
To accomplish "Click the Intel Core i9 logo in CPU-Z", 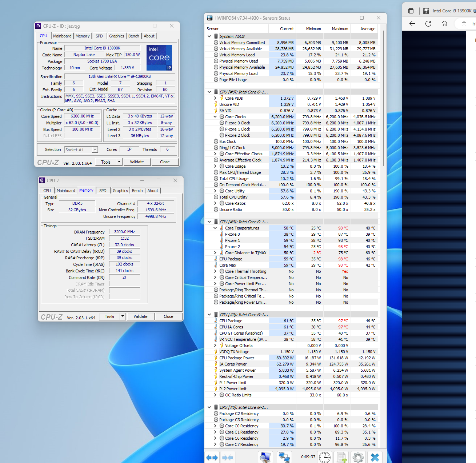I will 159,57.
